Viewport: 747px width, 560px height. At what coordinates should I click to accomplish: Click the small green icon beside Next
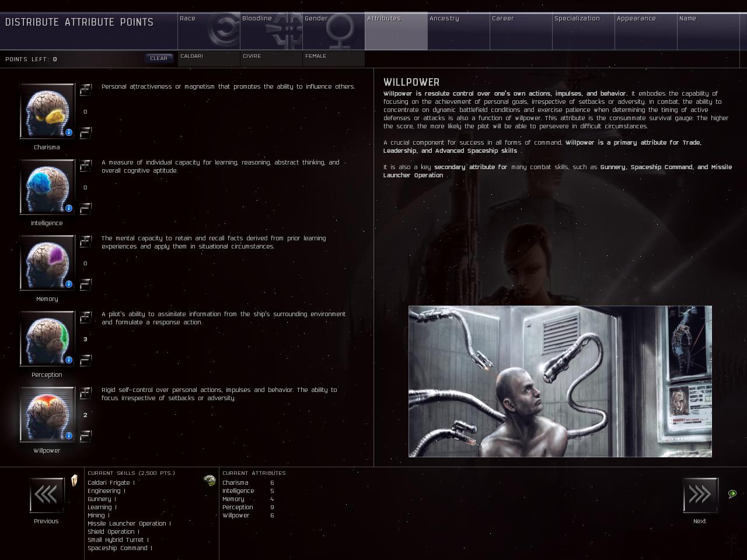pos(732,494)
